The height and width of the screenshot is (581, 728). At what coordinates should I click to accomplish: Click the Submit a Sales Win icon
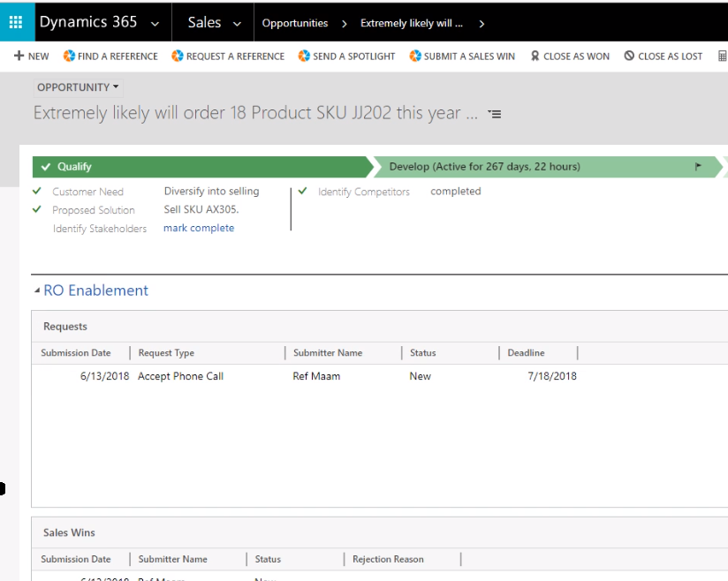click(415, 56)
